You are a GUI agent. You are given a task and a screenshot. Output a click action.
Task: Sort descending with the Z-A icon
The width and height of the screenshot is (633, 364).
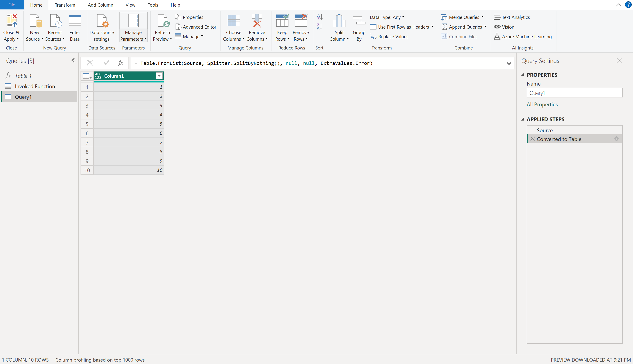[x=319, y=26]
